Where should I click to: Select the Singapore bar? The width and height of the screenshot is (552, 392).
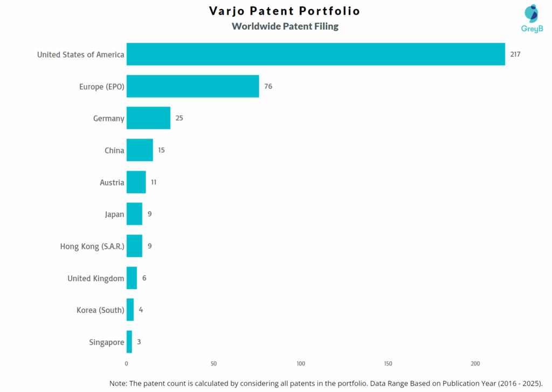point(129,342)
